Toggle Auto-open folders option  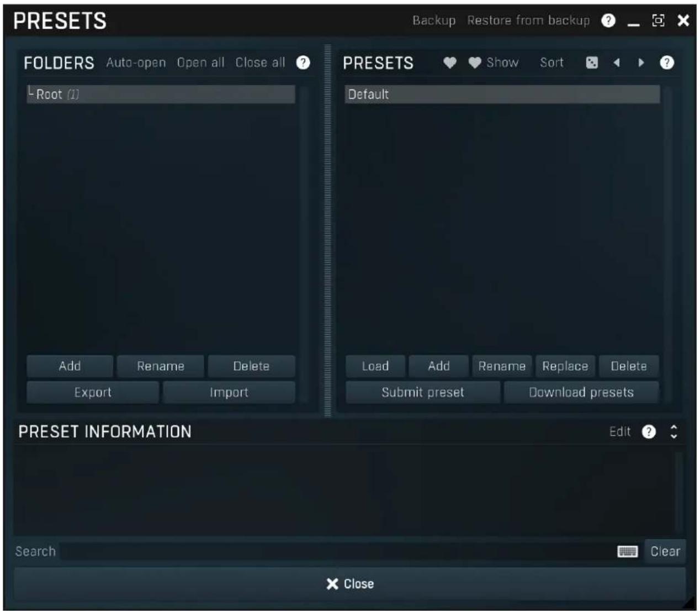click(x=136, y=62)
